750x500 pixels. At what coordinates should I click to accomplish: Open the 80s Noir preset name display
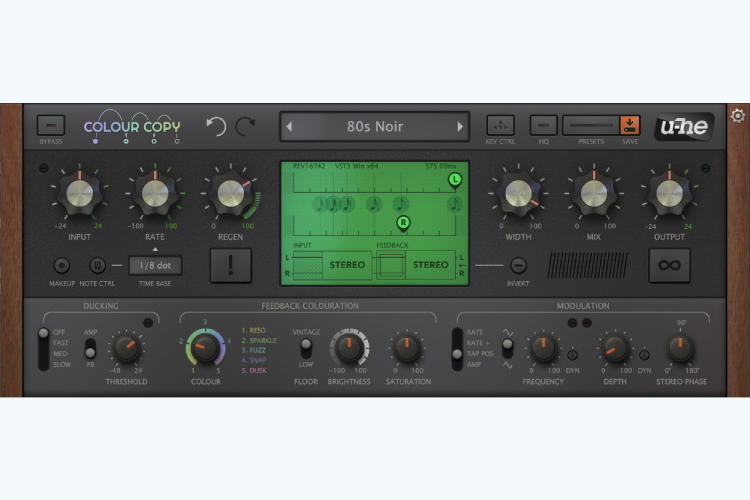point(375,126)
